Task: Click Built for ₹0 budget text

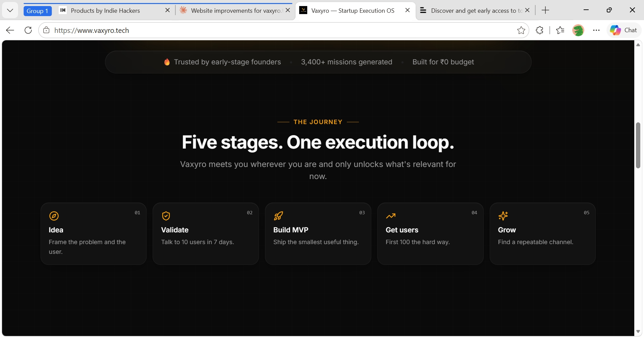Action: 443,62
